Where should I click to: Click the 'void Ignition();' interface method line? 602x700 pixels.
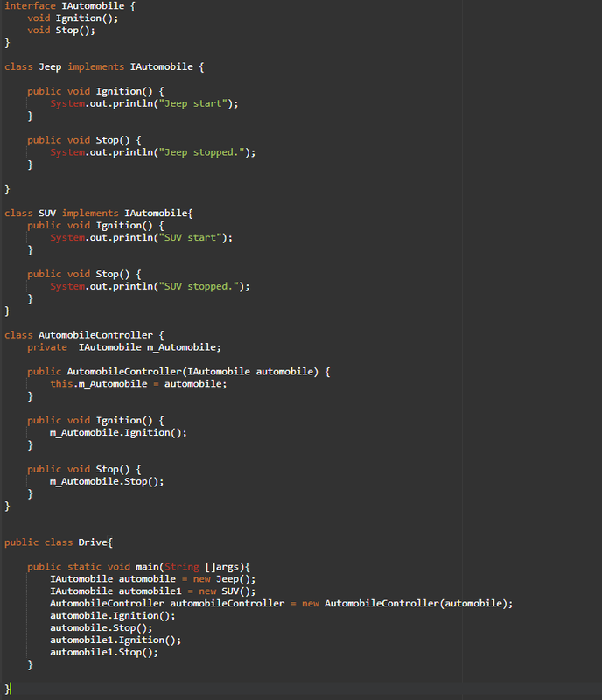tap(73, 18)
